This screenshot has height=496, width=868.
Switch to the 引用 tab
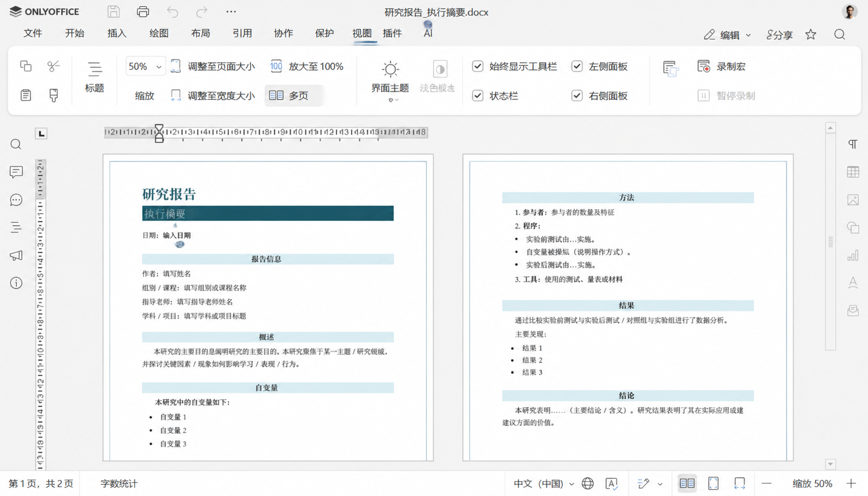[242, 33]
